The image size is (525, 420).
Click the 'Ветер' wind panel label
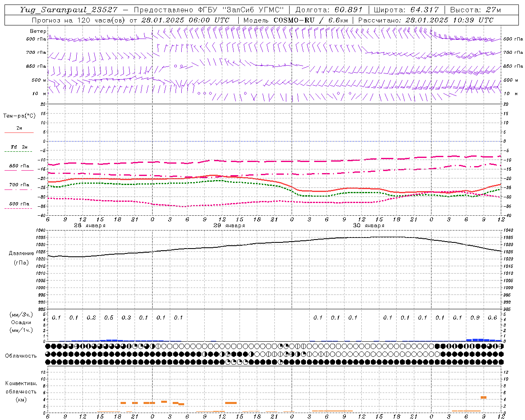[x=38, y=31]
